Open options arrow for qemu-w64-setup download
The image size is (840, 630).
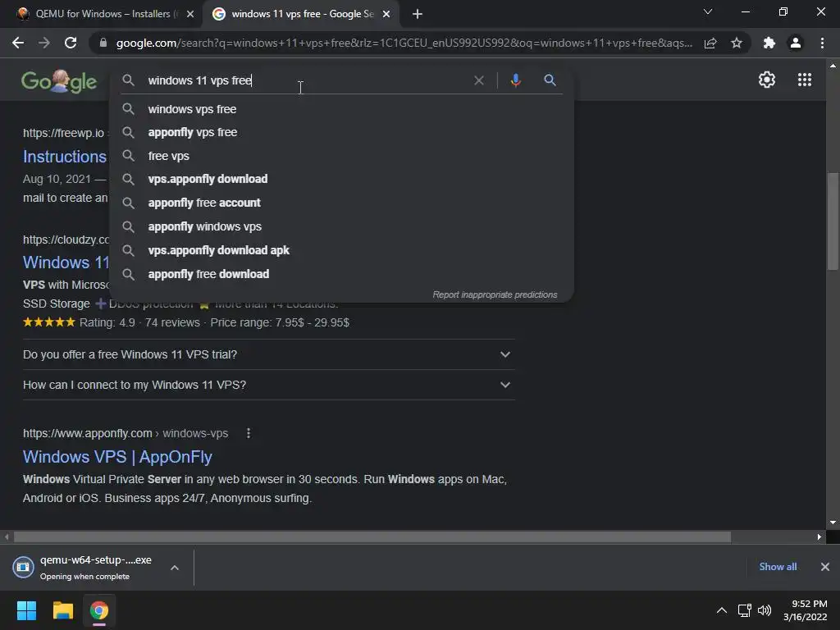pyautogui.click(x=175, y=568)
